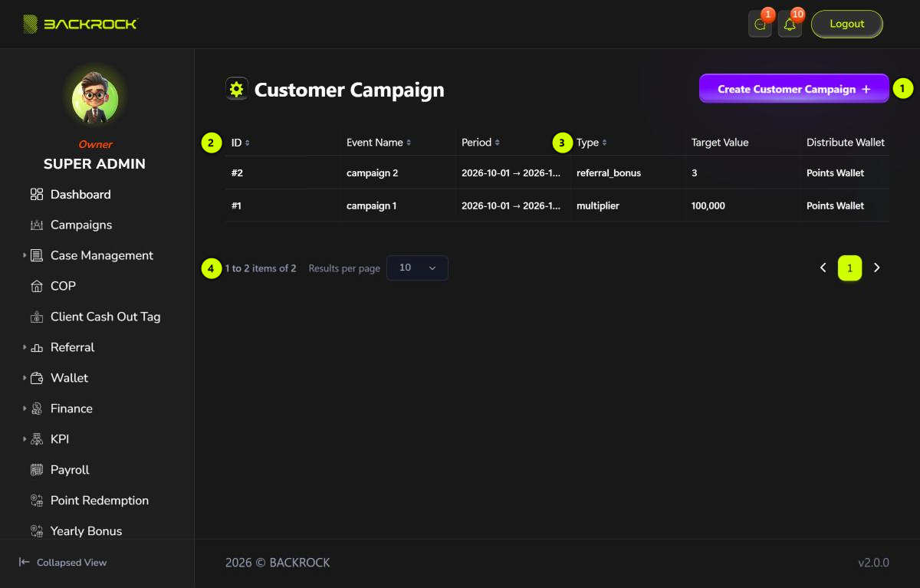Click the Wallet sidebar icon
Image resolution: width=920 pixels, height=588 pixels.
[x=37, y=379]
